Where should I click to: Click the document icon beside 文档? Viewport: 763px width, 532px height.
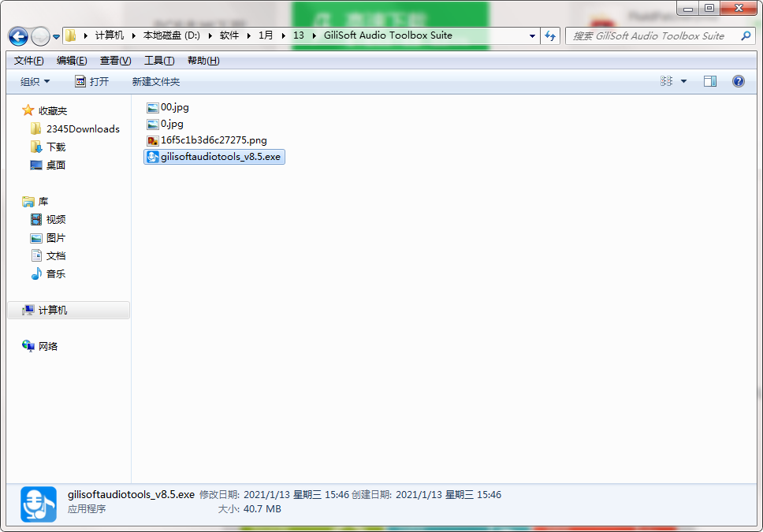(x=36, y=255)
